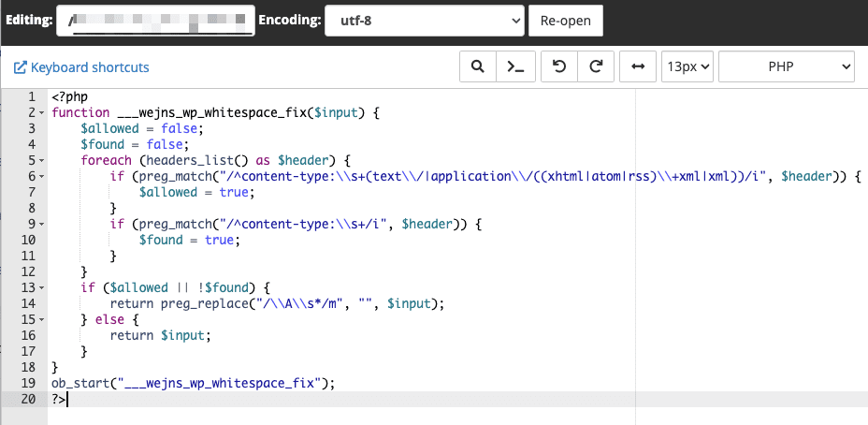
Task: Open the Keyboard shortcuts link
Action: [x=90, y=67]
